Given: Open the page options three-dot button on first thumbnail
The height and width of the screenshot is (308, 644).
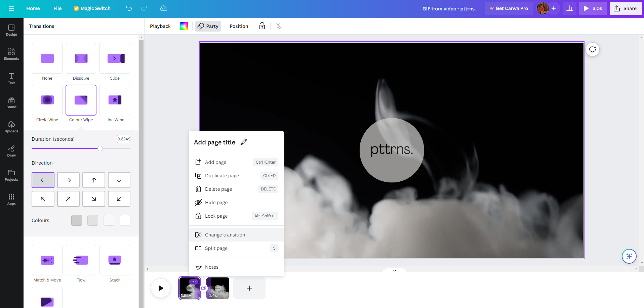Looking at the screenshot, I should (193, 282).
